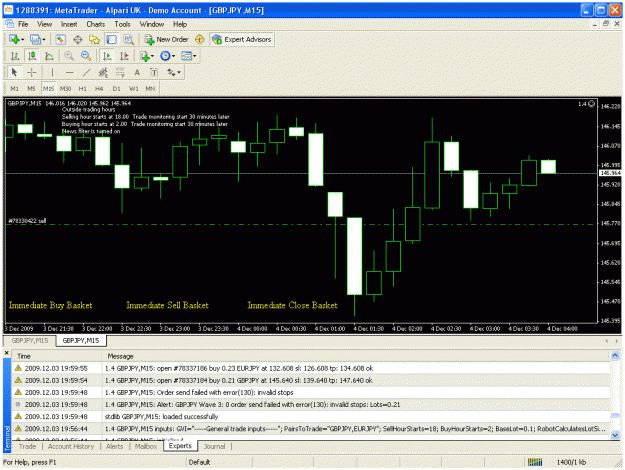Open the Insert menu
625x470 pixels.
69,24
